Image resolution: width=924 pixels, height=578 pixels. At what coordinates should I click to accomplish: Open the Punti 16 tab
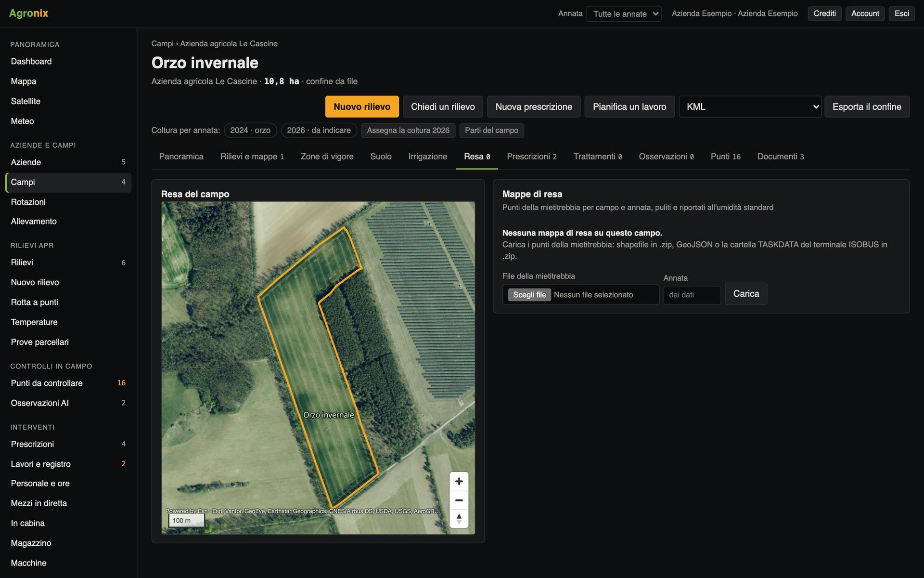tap(725, 157)
